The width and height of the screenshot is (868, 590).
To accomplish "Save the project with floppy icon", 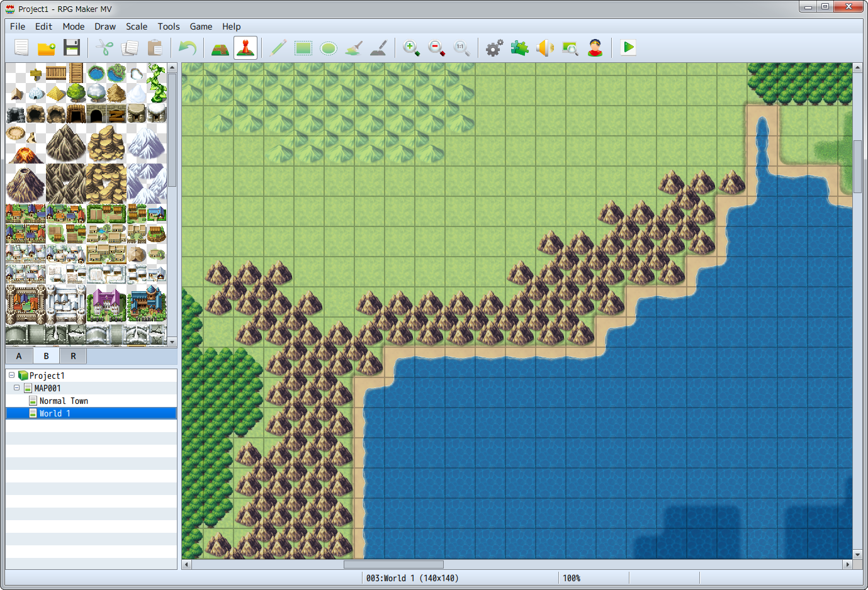I will click(x=72, y=48).
